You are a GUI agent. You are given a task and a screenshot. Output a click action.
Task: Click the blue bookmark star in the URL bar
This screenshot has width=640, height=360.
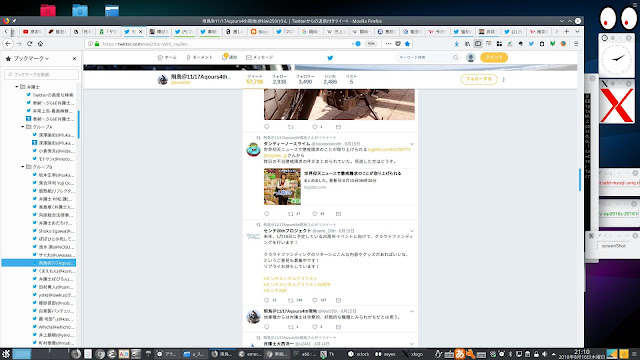coord(407,44)
